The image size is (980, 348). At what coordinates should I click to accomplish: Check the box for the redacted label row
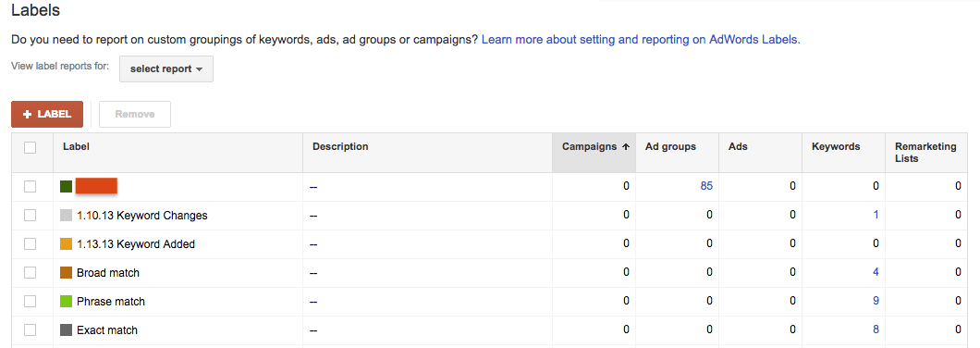30,187
